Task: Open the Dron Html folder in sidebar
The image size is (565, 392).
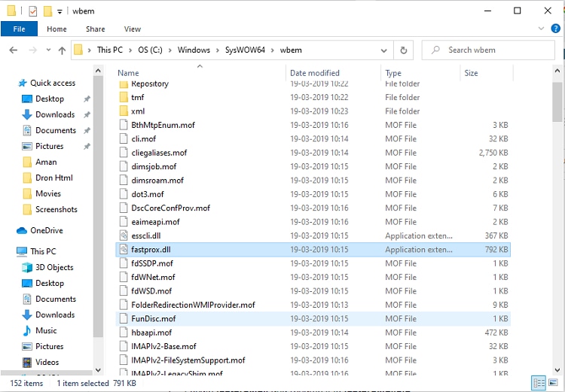Action: point(53,178)
